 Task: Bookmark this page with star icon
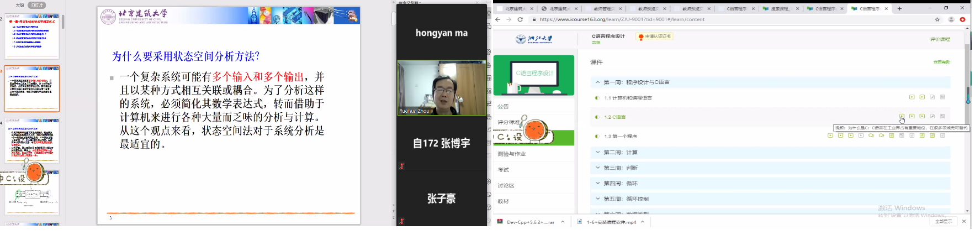point(937,19)
